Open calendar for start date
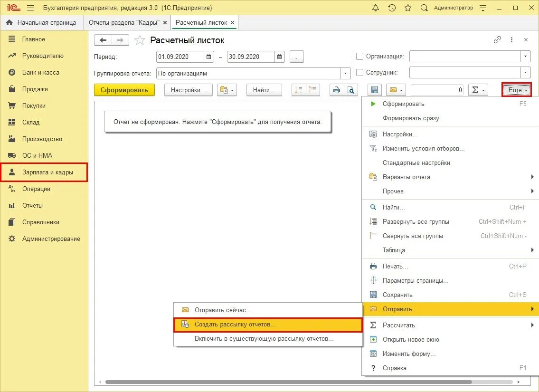The width and height of the screenshot is (539, 392). click(208, 57)
